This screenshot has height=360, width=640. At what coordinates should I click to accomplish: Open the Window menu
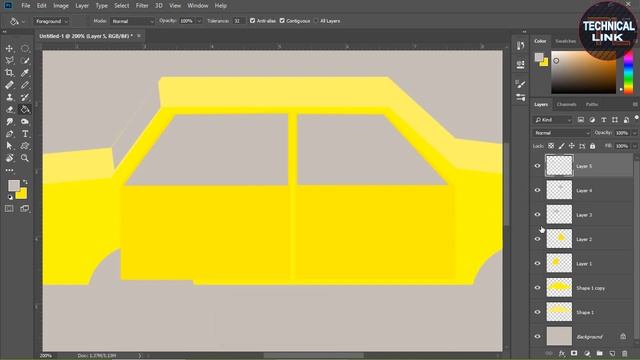pyautogui.click(x=198, y=6)
